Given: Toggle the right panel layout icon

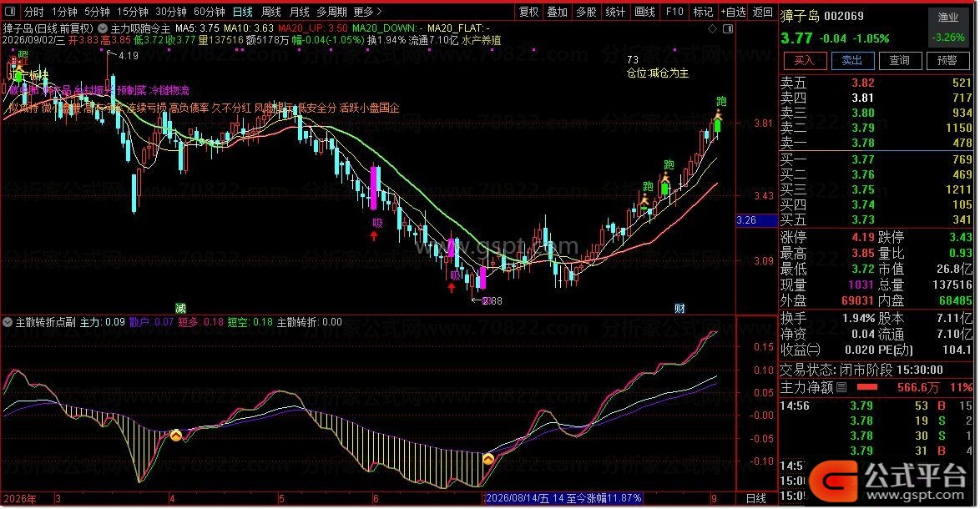Looking at the screenshot, I should [728, 28].
